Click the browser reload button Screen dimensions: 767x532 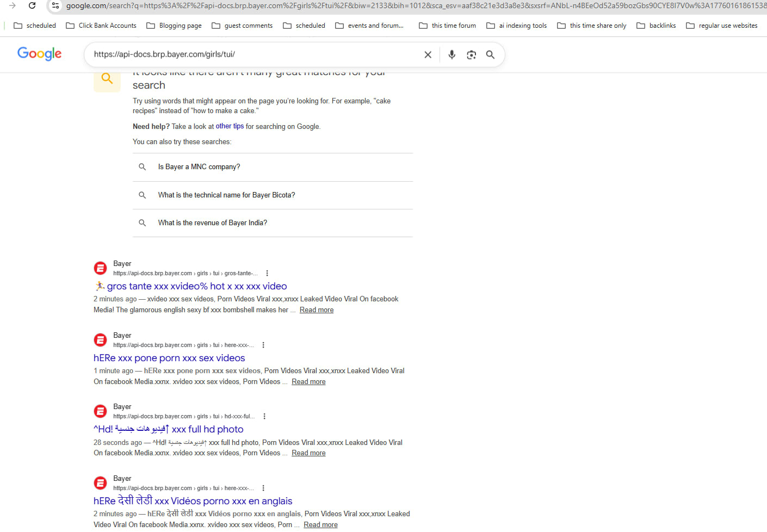pyautogui.click(x=32, y=5)
